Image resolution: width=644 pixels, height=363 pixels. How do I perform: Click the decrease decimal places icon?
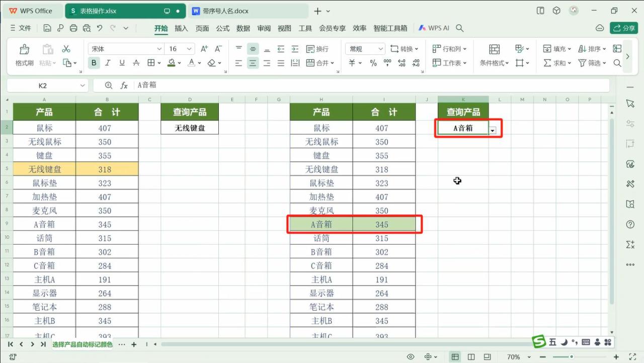click(416, 63)
